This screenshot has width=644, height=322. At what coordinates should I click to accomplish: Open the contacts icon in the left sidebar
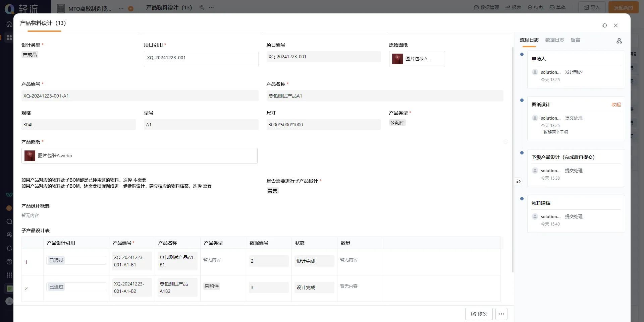click(9, 235)
